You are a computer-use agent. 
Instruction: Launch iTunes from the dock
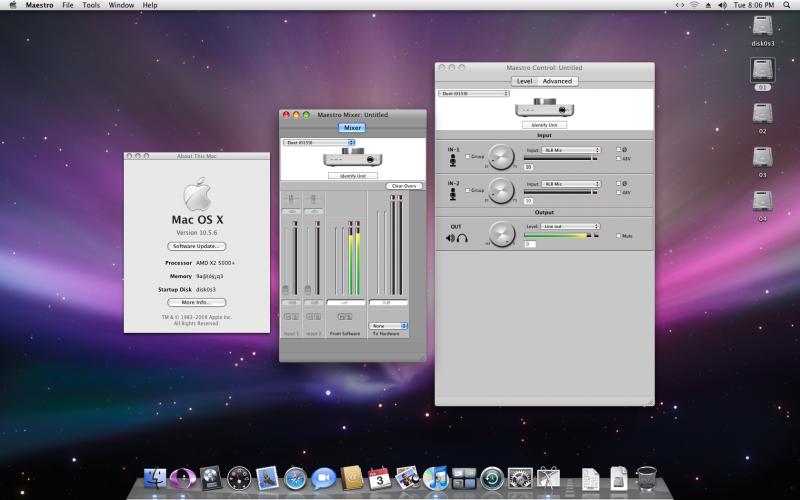pos(435,478)
